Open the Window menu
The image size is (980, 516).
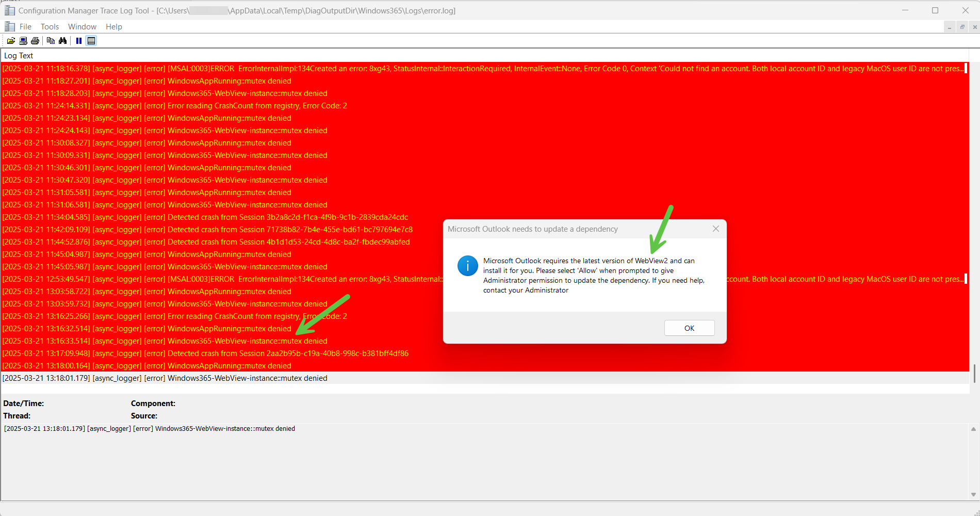[x=82, y=27]
